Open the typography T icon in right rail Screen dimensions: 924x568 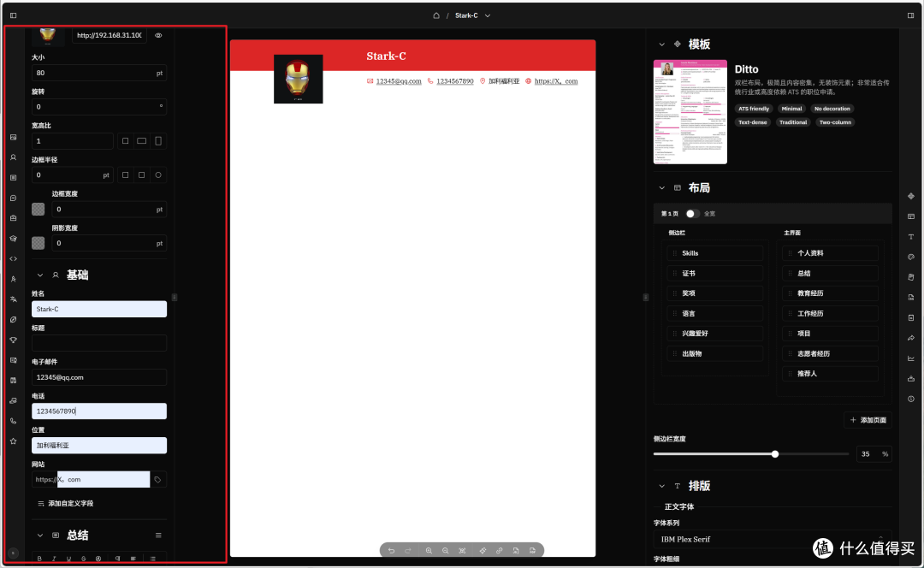click(911, 236)
